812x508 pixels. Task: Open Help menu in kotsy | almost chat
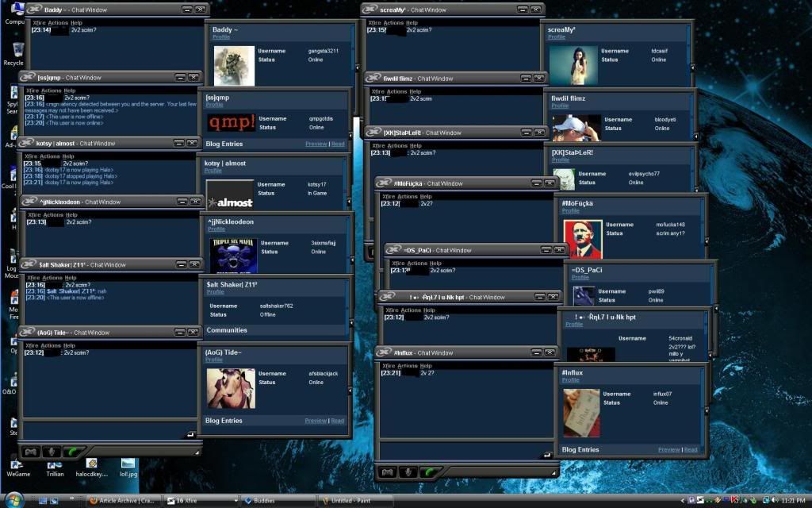tap(68, 156)
